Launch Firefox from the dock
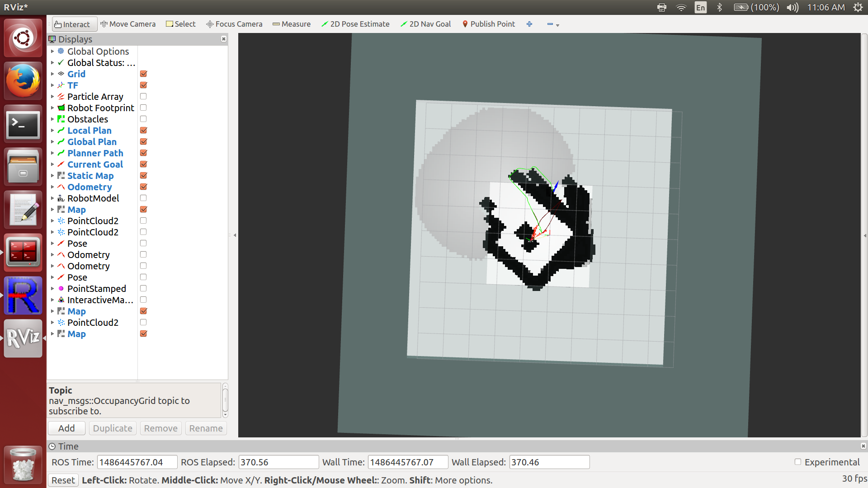The width and height of the screenshot is (868, 488). [23, 81]
